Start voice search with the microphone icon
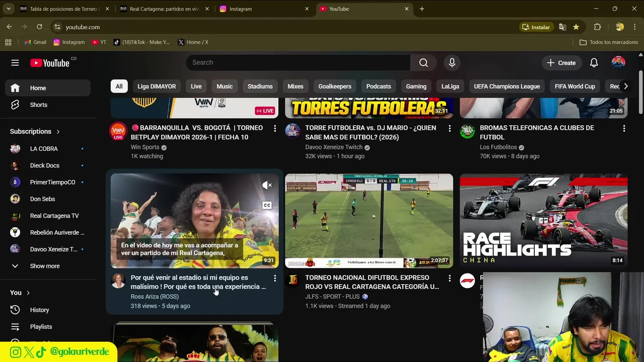644x362 pixels. tap(452, 62)
